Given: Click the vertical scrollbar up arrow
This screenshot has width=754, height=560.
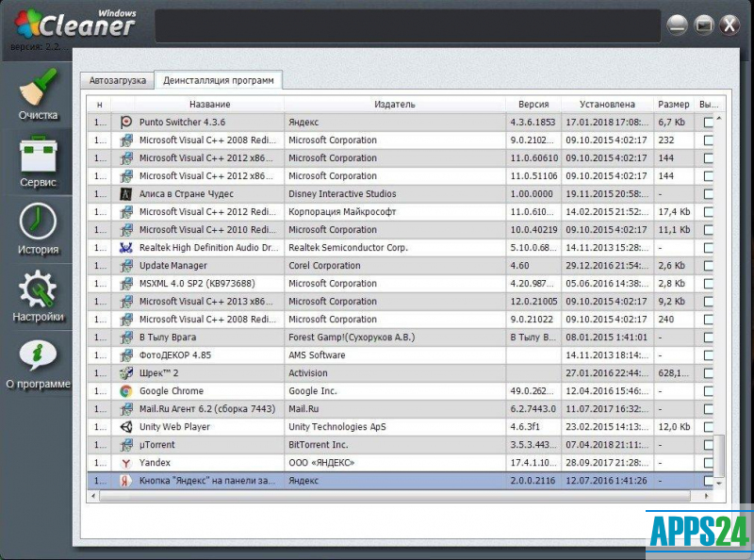Looking at the screenshot, I should [719, 119].
